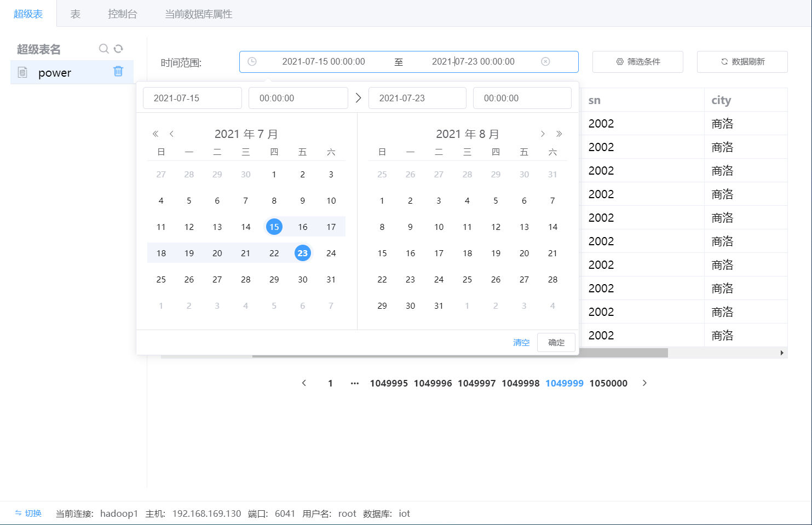
Task: Click the 切换 switch connection icon
Action: (x=18, y=513)
